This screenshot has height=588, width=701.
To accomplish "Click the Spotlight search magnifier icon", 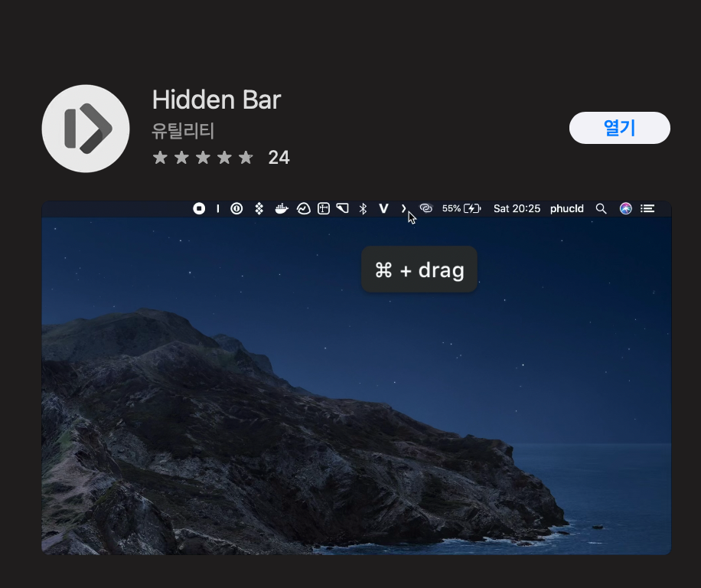I will click(601, 208).
